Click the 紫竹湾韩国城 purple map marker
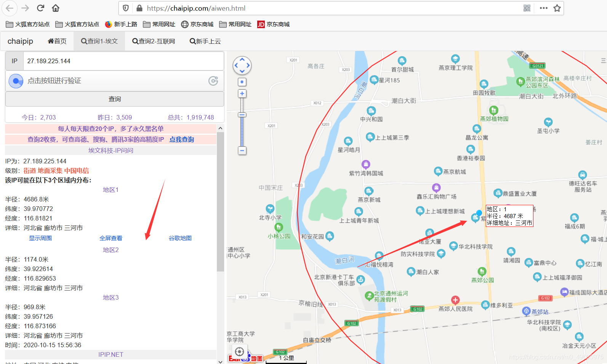607x364 pixels. tap(366, 164)
